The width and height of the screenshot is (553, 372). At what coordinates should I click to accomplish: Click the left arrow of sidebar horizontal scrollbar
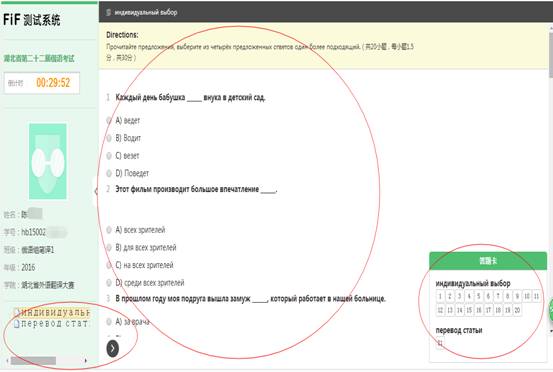(x=7, y=361)
